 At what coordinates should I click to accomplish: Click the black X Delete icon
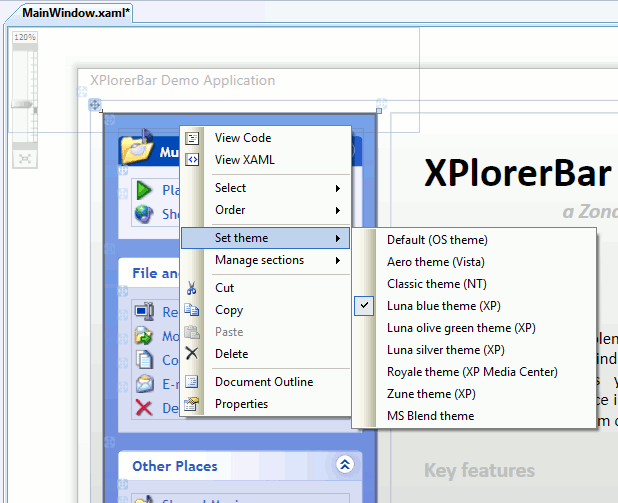pyautogui.click(x=192, y=353)
